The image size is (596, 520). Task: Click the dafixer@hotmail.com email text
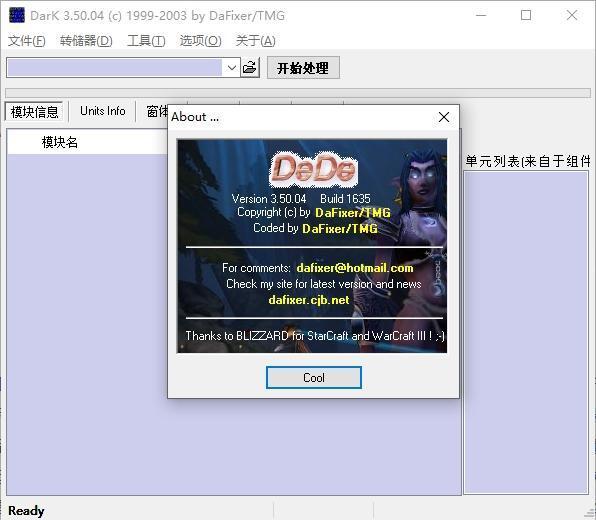355,268
